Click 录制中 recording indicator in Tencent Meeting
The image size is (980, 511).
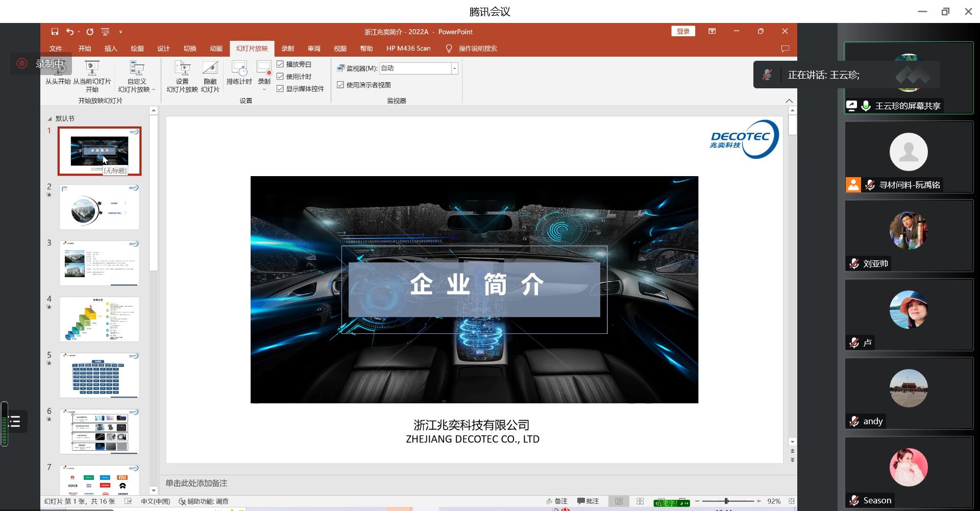[x=41, y=64]
